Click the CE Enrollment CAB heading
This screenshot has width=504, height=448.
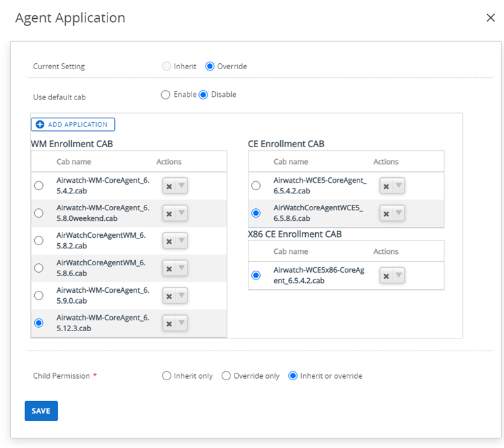(286, 144)
